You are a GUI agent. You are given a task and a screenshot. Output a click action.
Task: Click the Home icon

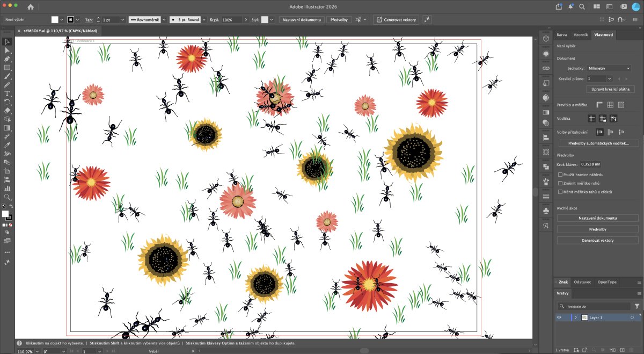click(x=31, y=7)
